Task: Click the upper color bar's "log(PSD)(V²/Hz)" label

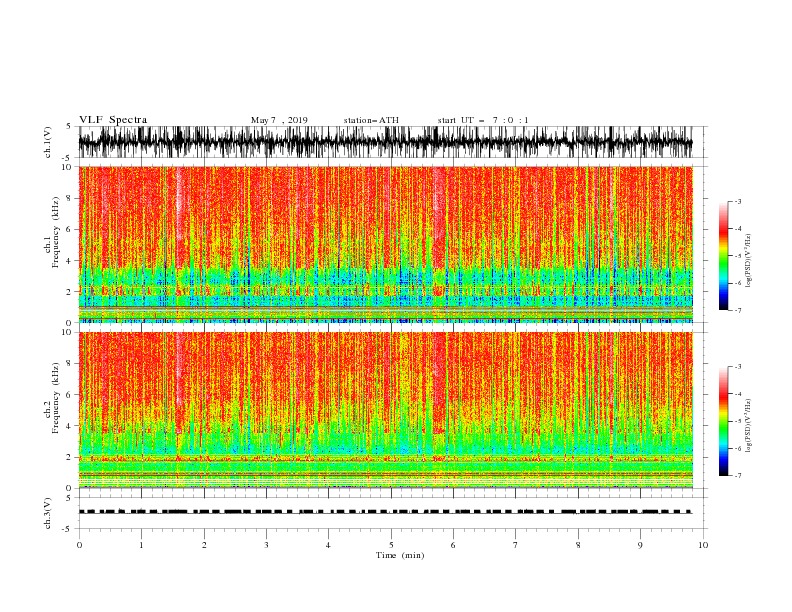Action: tap(748, 261)
